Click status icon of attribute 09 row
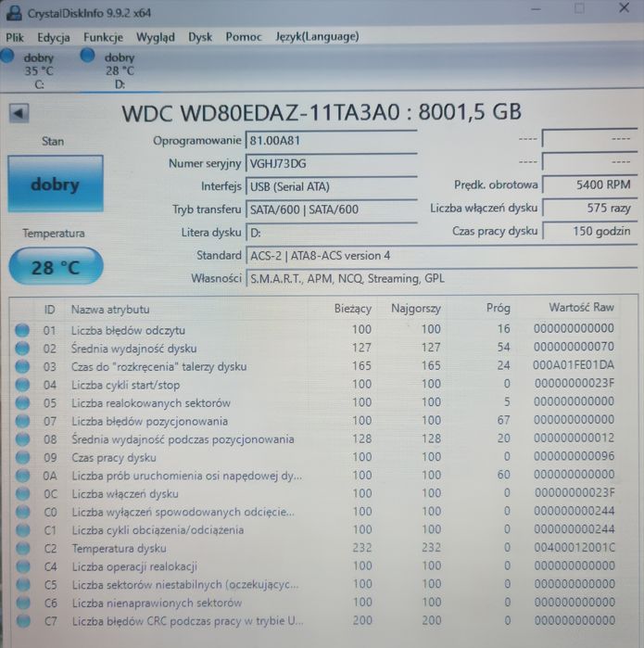644x648 pixels. (23, 457)
